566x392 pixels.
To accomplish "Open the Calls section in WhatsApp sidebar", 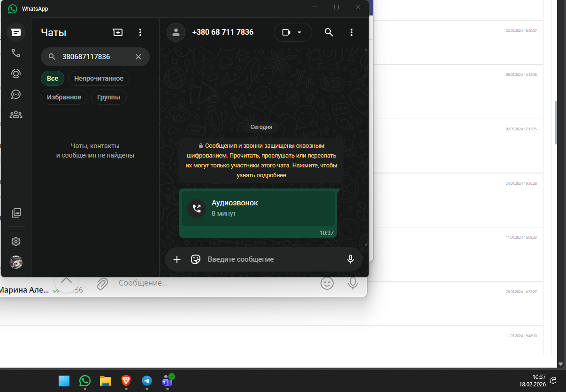I will [16, 53].
